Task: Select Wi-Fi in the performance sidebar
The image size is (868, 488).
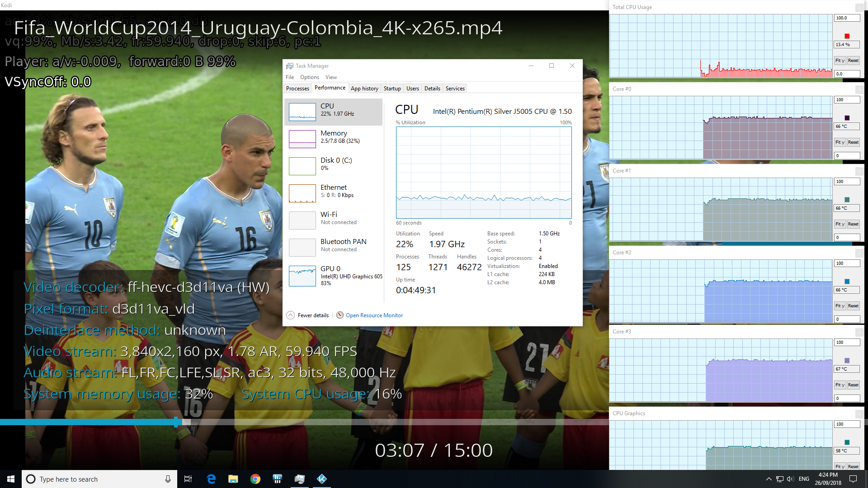Action: pyautogui.click(x=333, y=220)
